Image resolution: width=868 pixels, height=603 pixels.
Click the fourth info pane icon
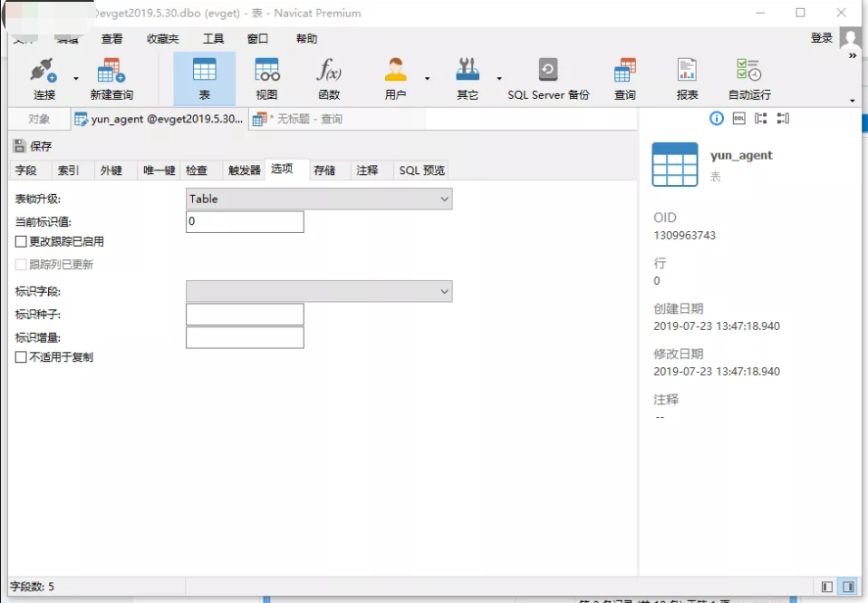(783, 118)
